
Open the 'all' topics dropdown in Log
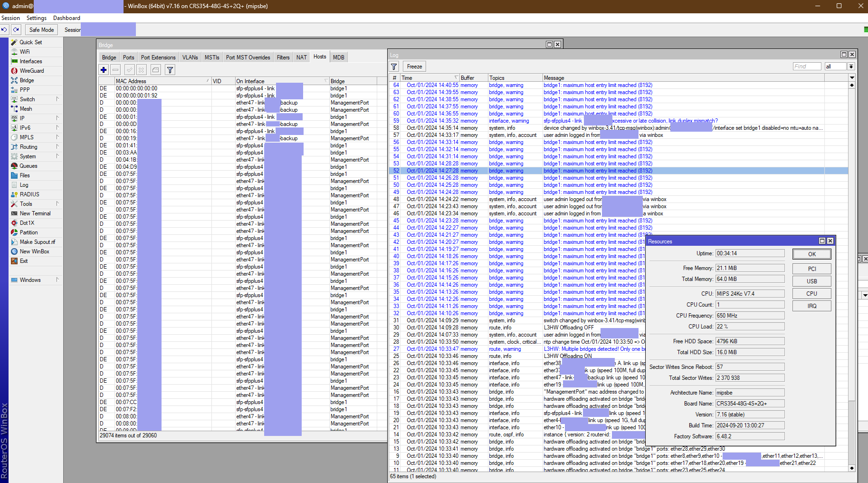839,66
